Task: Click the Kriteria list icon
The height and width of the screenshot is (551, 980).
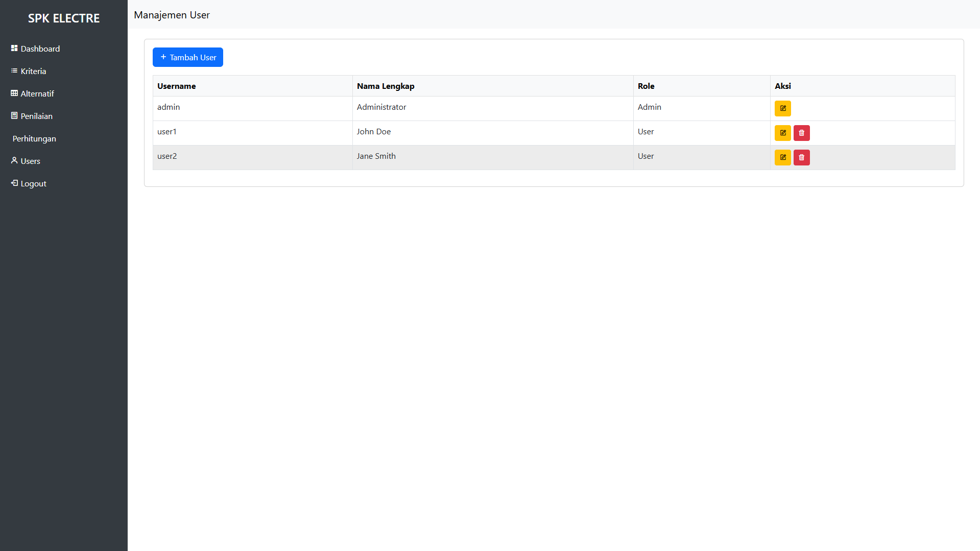Action: [14, 70]
